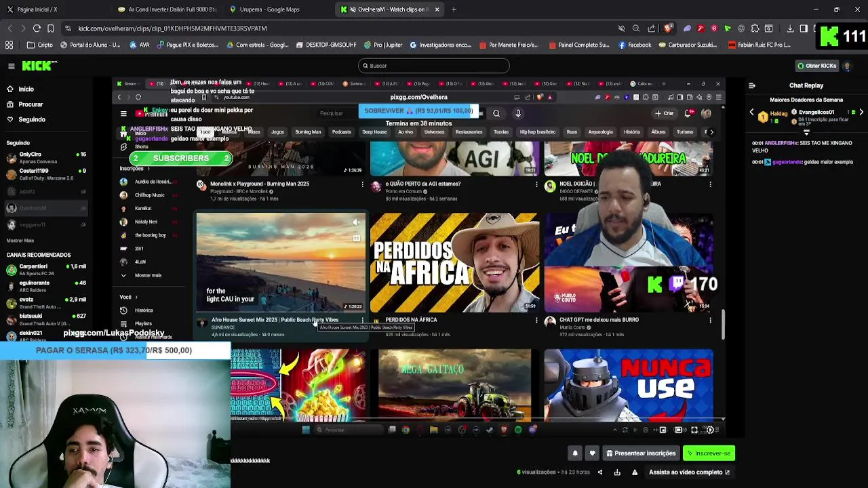
Task: Open the browser zoom magnifier icon
Action: 636,28
